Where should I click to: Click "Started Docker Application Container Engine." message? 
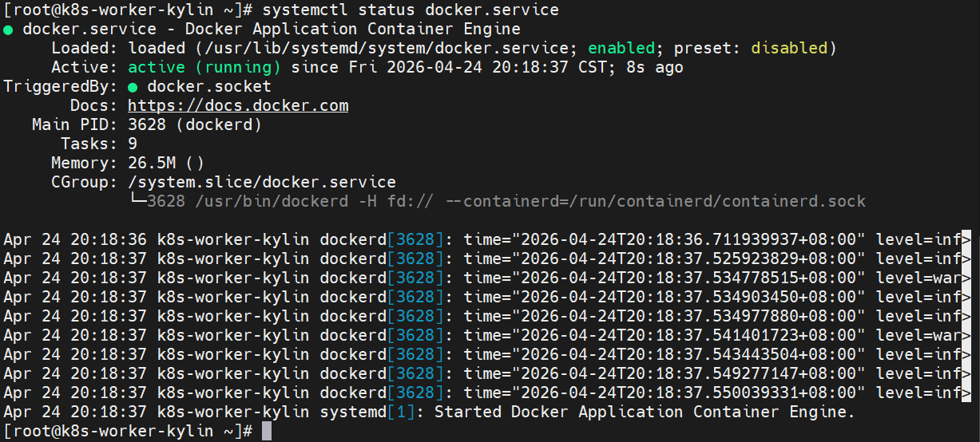pos(644,412)
